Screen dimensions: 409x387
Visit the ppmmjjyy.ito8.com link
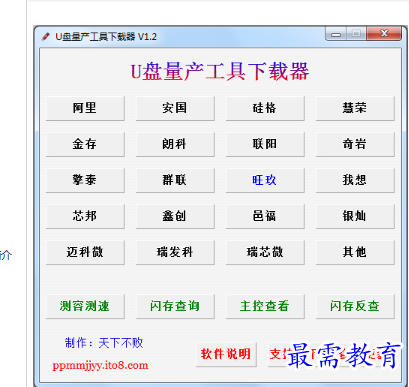click(100, 365)
